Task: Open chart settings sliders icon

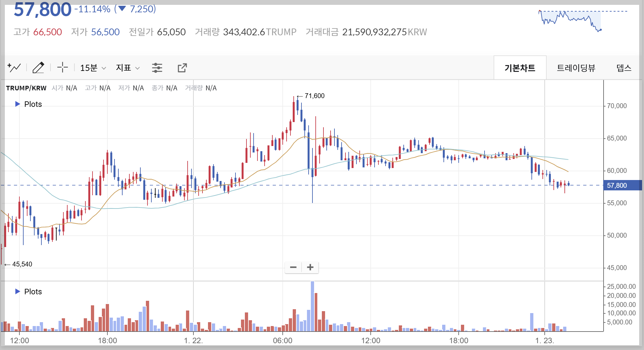Action: [x=157, y=68]
